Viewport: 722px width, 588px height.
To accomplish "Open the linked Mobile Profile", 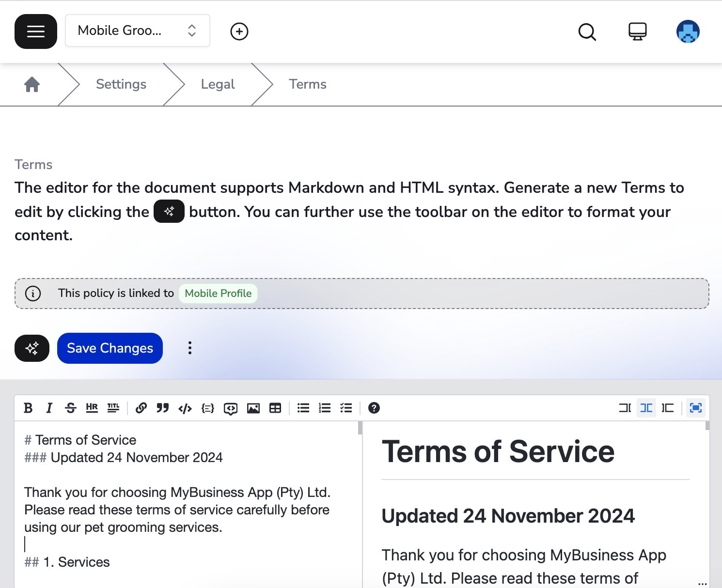I will (x=218, y=293).
